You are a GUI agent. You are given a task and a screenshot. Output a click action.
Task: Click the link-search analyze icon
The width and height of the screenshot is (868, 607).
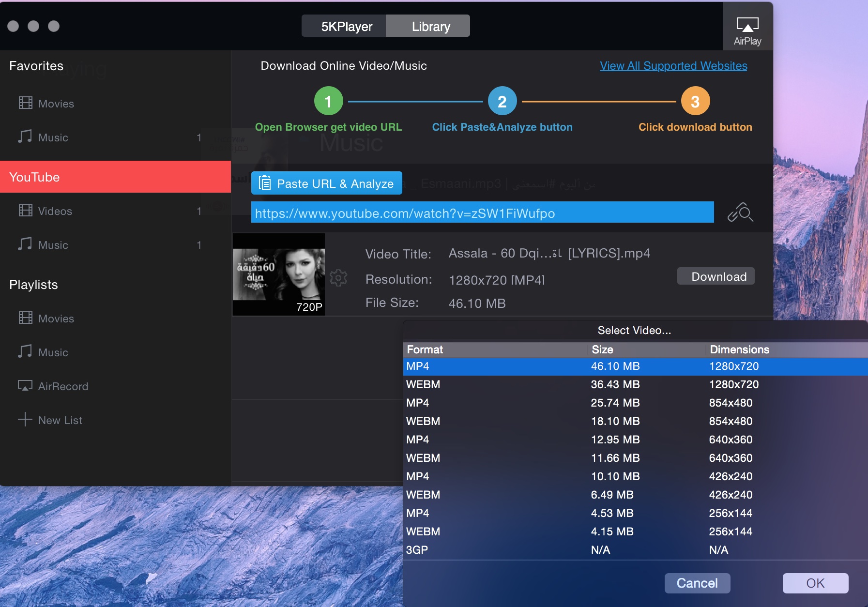(x=740, y=212)
